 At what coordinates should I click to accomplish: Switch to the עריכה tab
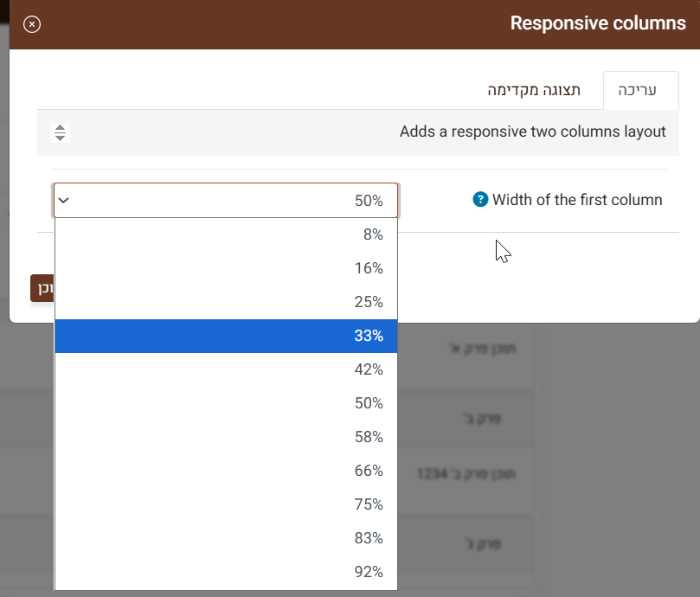point(640,90)
